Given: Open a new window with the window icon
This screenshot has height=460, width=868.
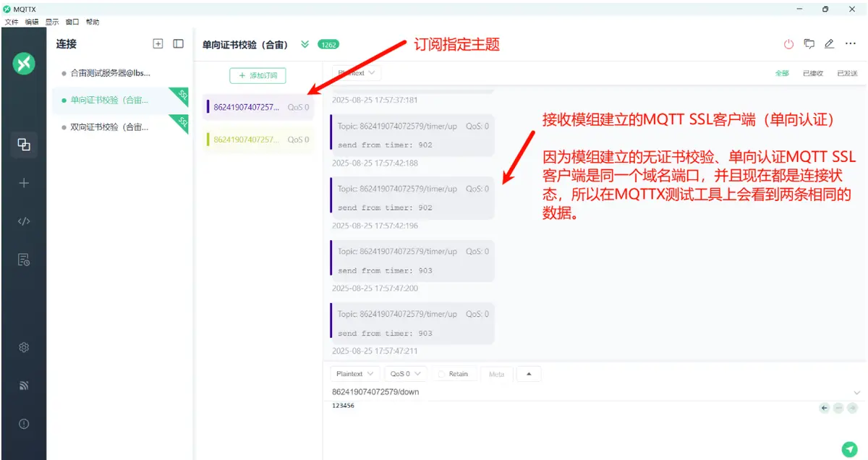Looking at the screenshot, I should [809, 43].
